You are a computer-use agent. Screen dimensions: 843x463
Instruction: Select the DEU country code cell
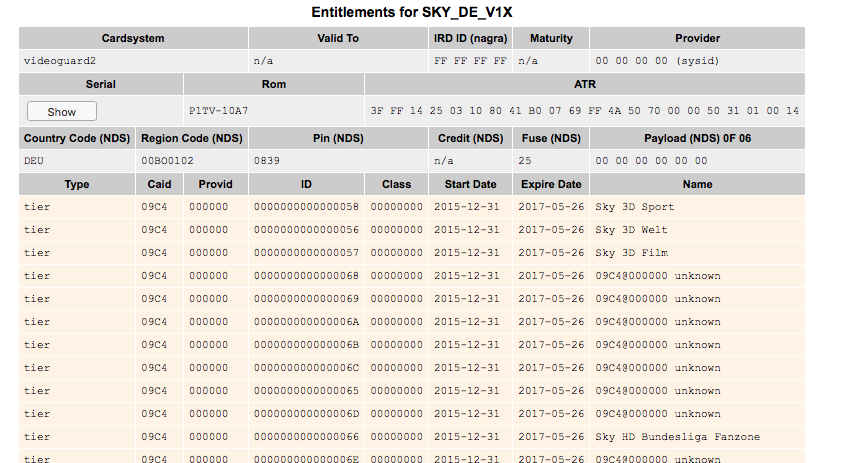(x=35, y=160)
